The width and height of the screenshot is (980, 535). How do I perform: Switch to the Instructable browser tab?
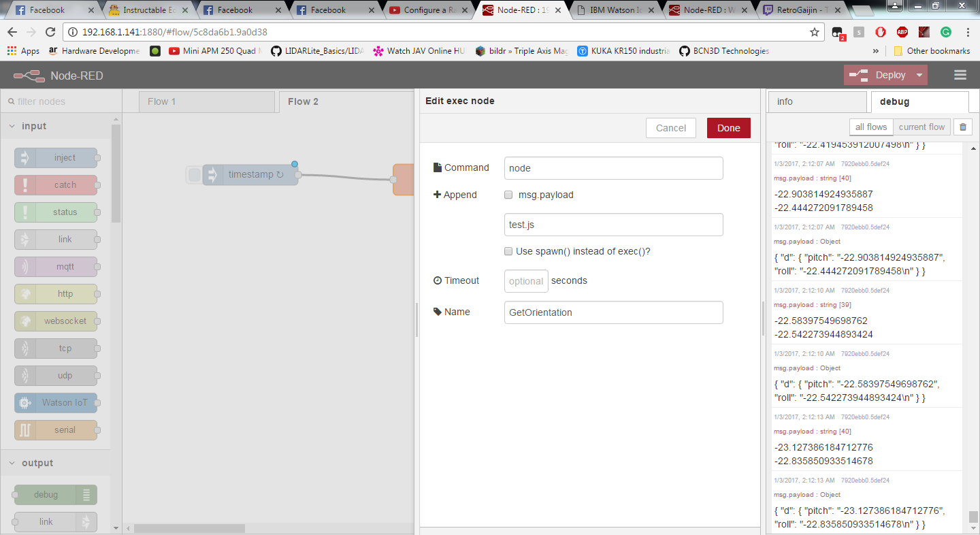click(x=149, y=10)
